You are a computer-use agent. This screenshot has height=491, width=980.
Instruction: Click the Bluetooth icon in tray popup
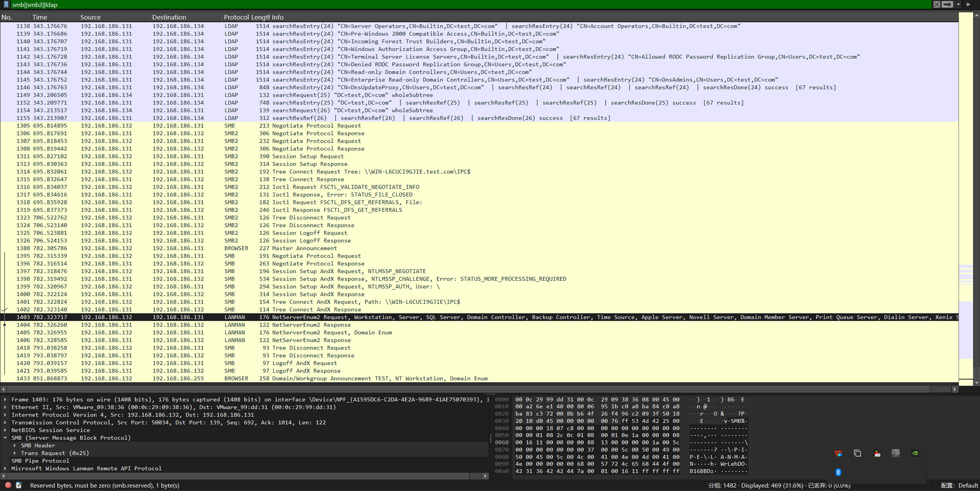(838, 472)
